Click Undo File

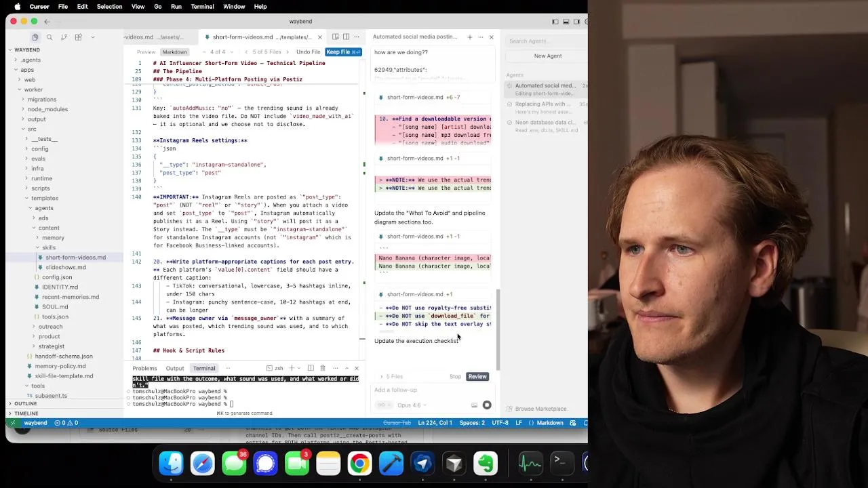point(308,52)
